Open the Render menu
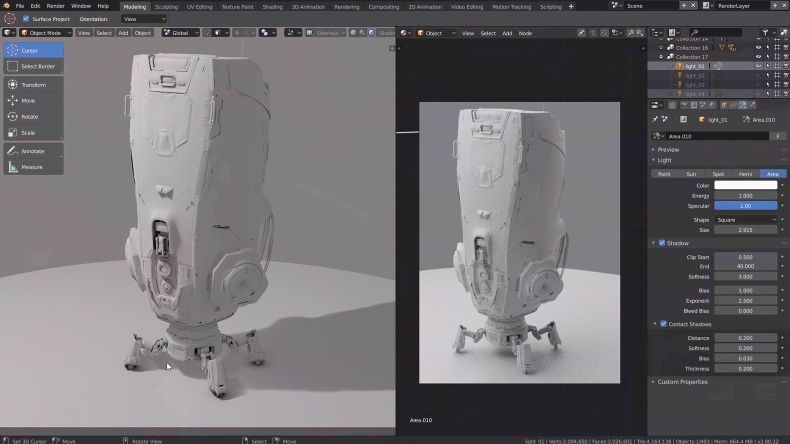Viewport: 790px width, 444px height. point(55,6)
